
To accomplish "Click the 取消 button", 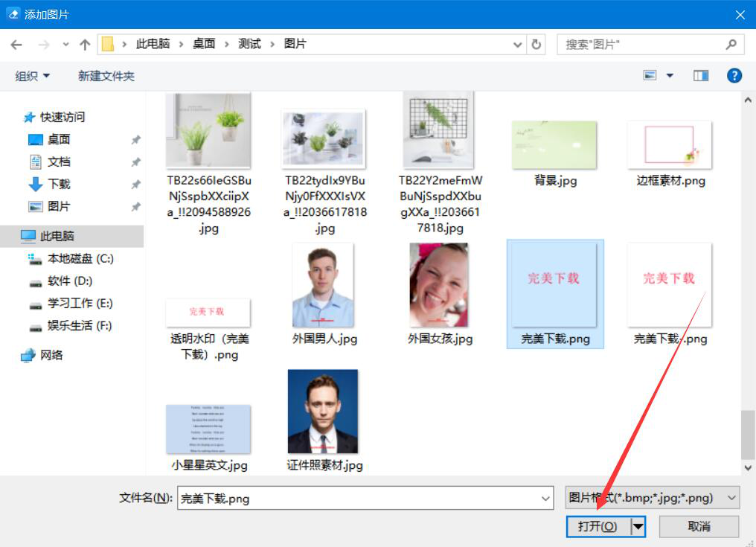I will click(x=699, y=526).
